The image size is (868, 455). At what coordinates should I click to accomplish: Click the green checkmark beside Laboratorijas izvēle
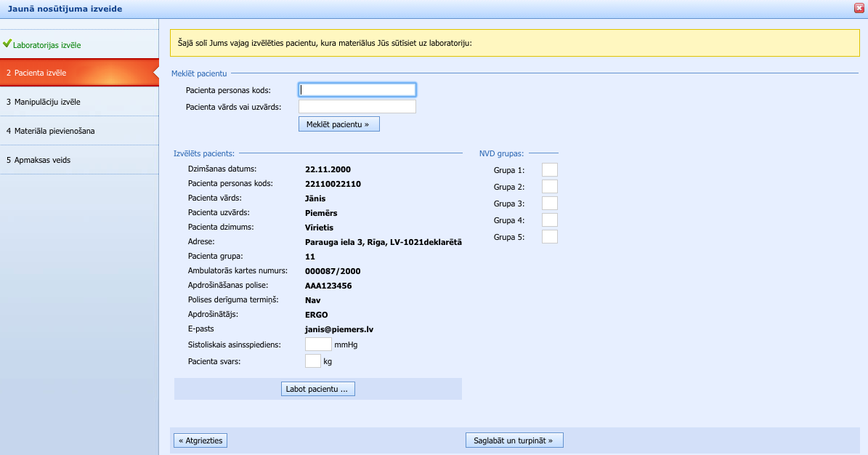[x=7, y=44]
